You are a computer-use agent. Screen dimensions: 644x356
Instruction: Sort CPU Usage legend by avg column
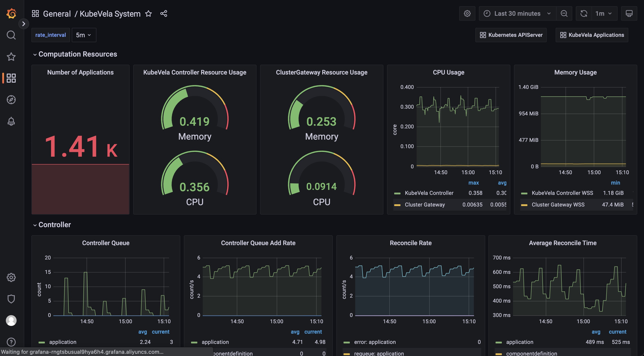(502, 183)
